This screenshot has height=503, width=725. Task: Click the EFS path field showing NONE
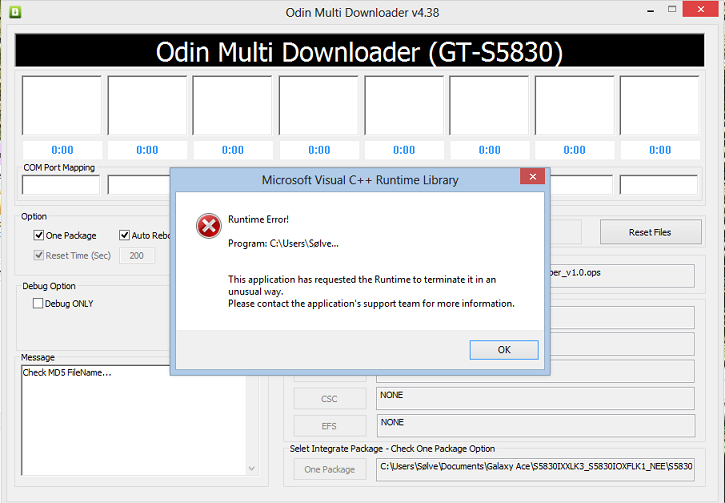coord(535,426)
